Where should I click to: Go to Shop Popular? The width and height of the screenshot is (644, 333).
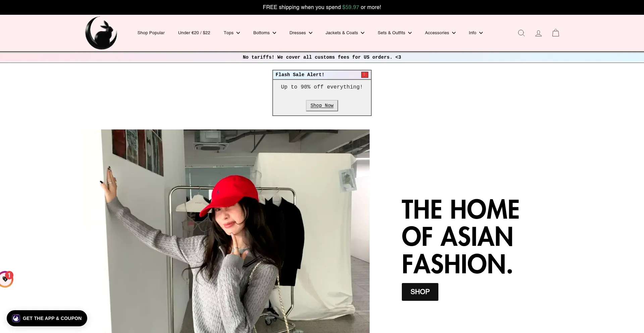(x=151, y=33)
